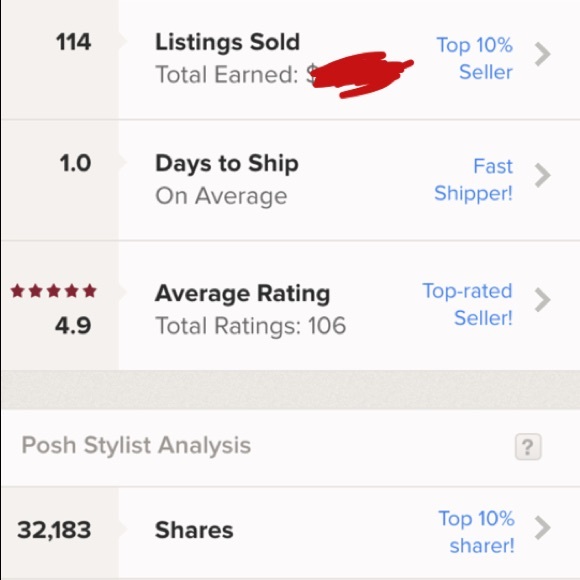Tap the 4.9 average rating number

point(73,326)
